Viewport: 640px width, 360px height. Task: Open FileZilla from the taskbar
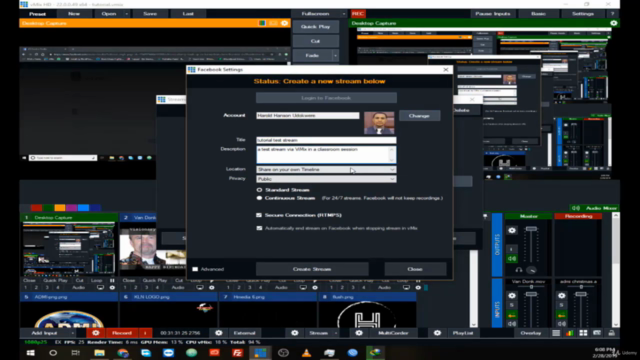237,353
